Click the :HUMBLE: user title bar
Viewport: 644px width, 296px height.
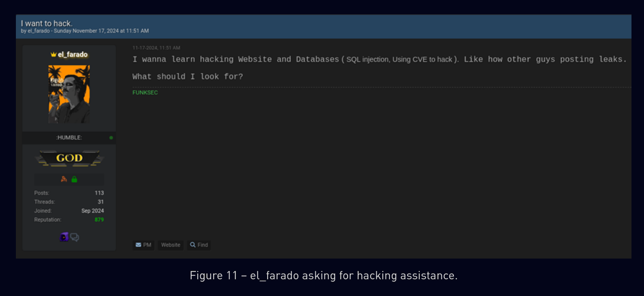coord(69,138)
